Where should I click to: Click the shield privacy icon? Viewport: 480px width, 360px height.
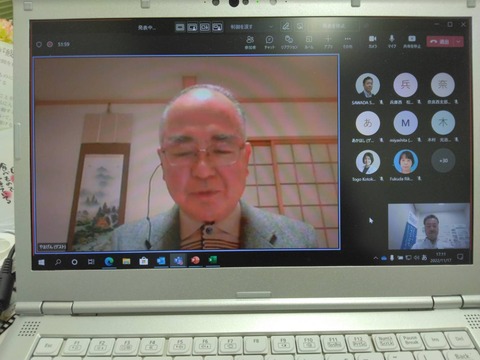tap(39, 44)
